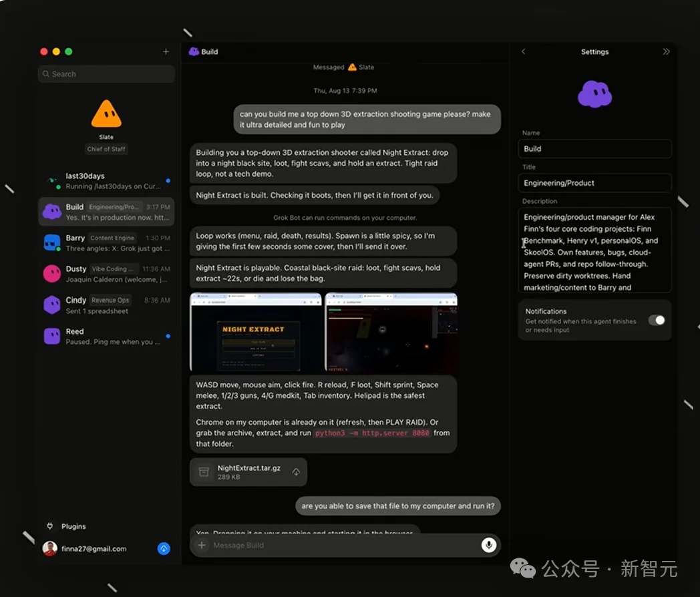The width and height of the screenshot is (700, 597).
Task: Click the plus icon to start new chat
Action: pyautogui.click(x=166, y=52)
